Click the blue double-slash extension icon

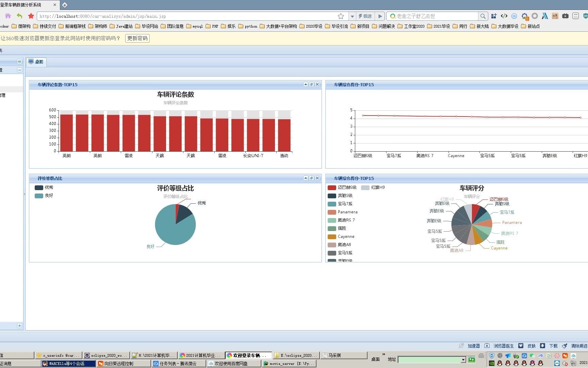coord(545,16)
